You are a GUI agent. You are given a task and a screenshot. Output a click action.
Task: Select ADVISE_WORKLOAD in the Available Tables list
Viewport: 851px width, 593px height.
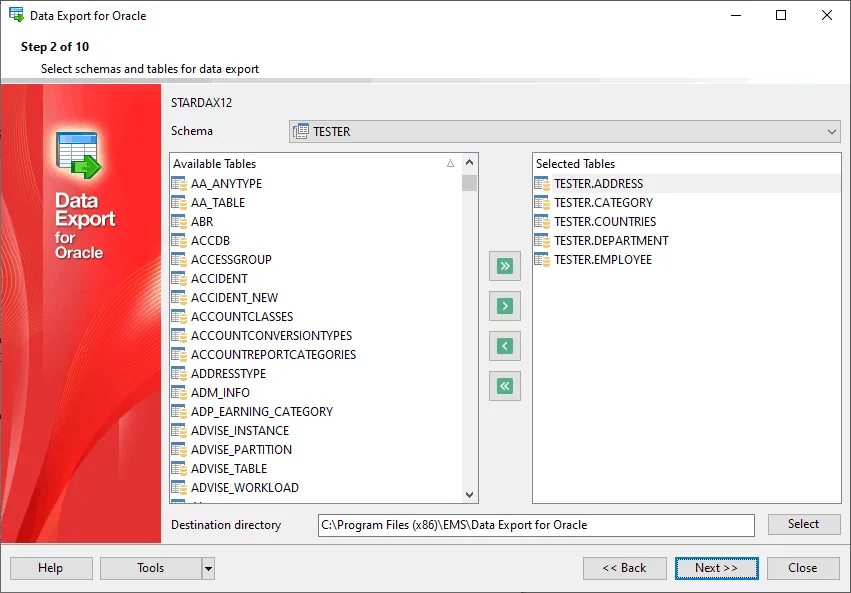(245, 488)
